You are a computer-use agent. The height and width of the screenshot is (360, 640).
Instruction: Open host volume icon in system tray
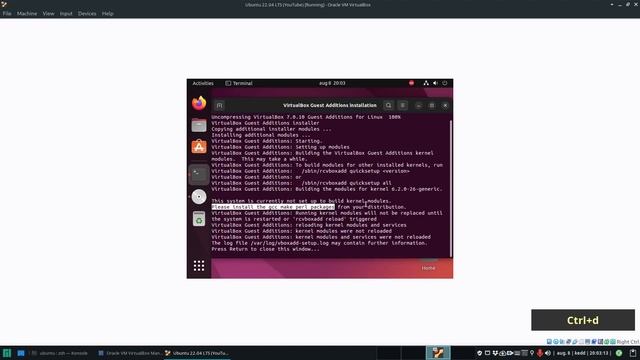coord(548,353)
